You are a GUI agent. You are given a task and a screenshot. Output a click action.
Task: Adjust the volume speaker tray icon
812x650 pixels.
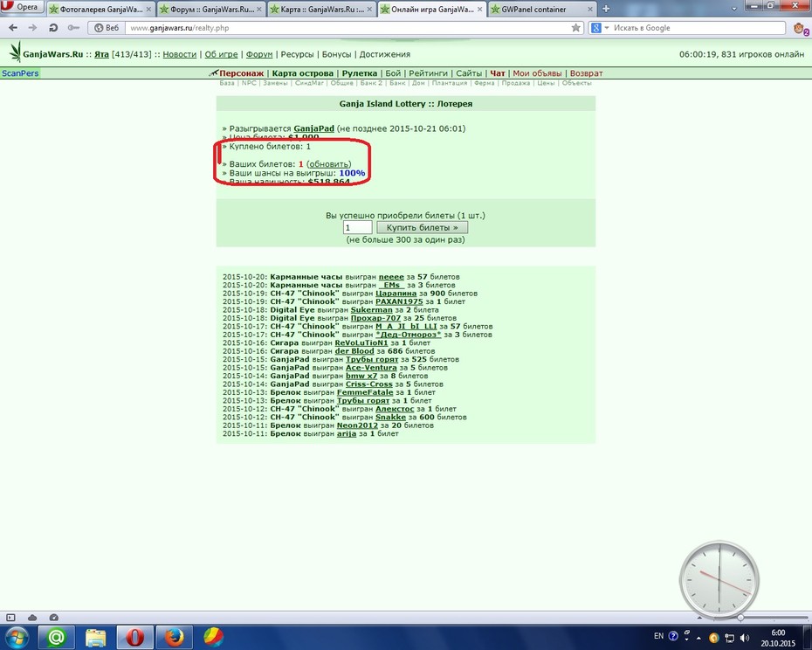click(745, 638)
